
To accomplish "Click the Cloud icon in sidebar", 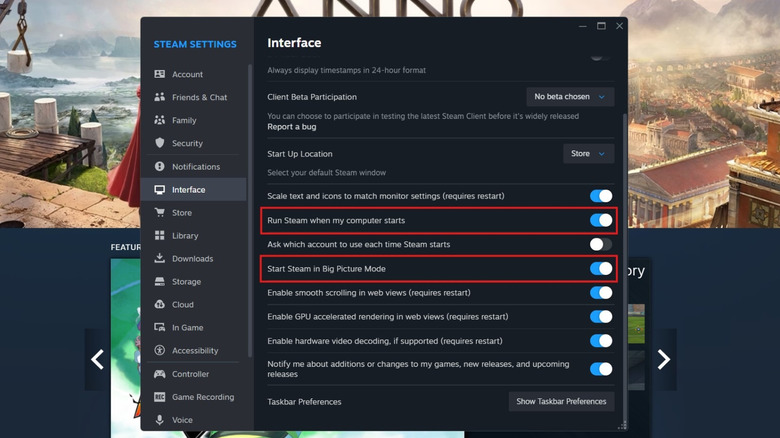I will [x=160, y=304].
